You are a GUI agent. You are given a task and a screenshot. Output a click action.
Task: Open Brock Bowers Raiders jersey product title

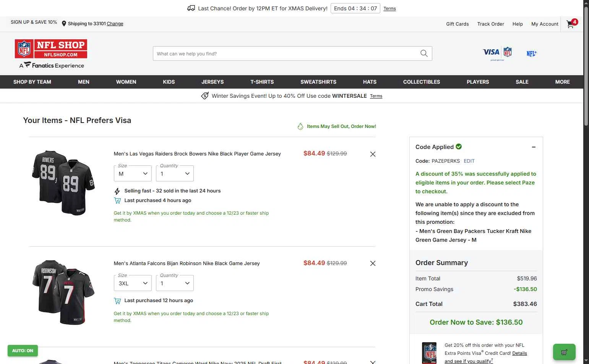(197, 154)
